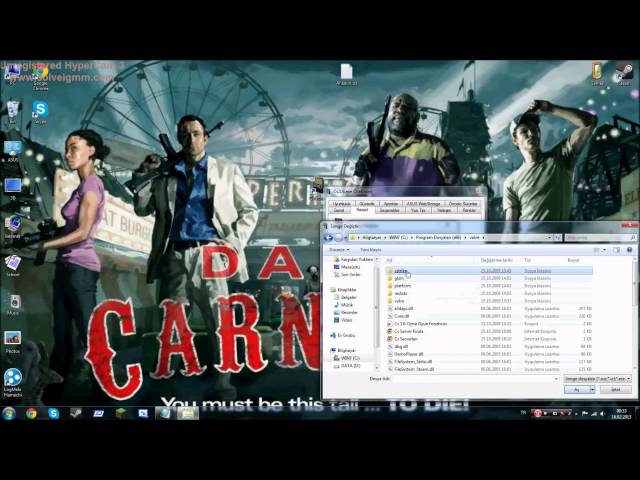The image size is (640, 480).
Task: Switch to ASUS WebStorage tab
Action: (423, 203)
